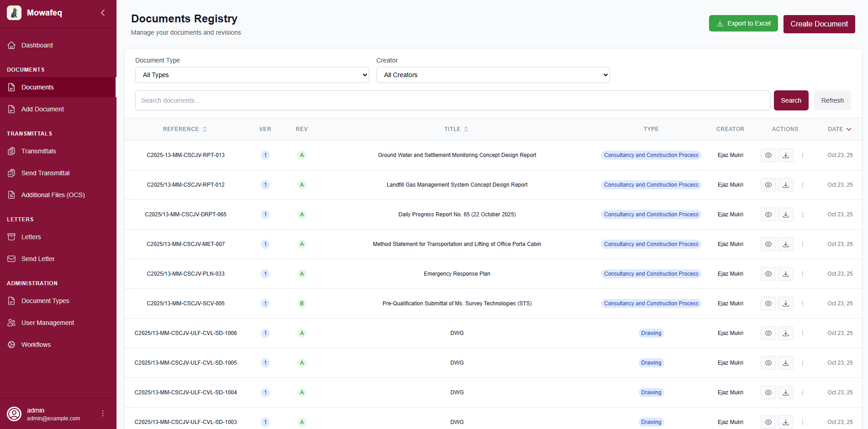Open actions menu for RPT-012 row
This screenshot has width=868, height=429.
click(803, 184)
